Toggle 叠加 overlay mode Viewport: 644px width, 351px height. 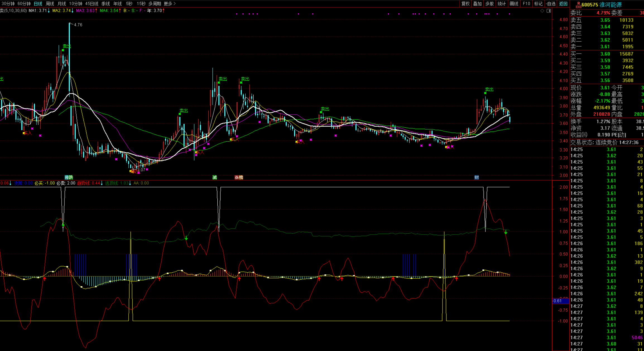click(x=477, y=4)
